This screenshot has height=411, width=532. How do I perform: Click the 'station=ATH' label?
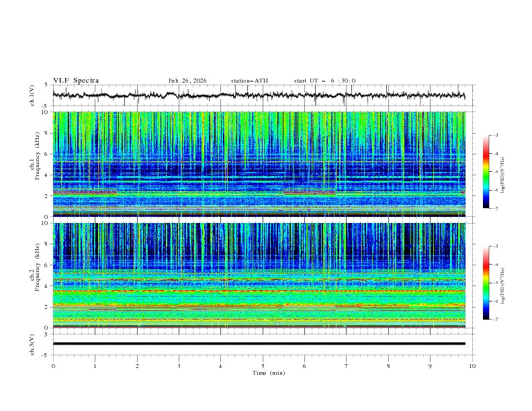point(249,81)
